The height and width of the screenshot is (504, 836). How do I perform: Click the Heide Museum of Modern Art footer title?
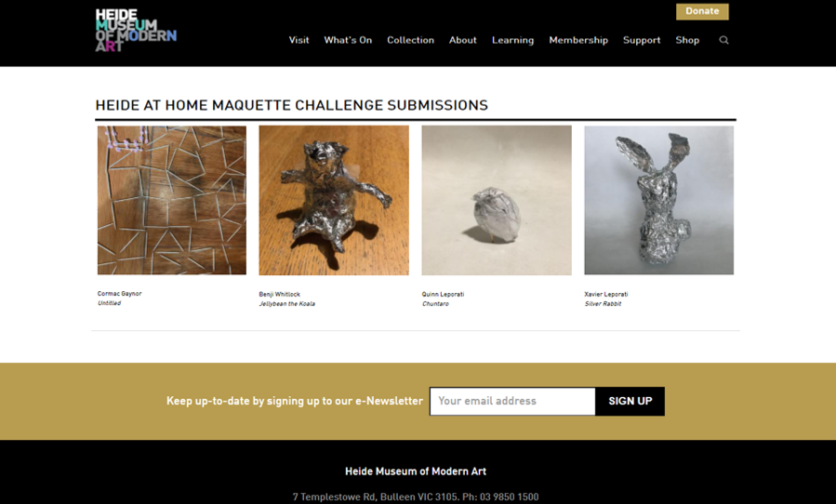416,471
